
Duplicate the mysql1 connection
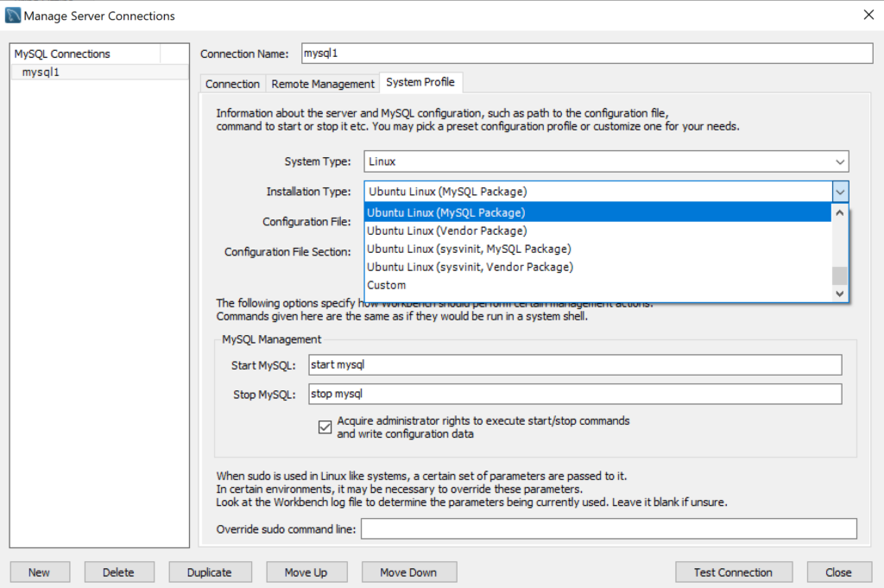pyautogui.click(x=209, y=572)
